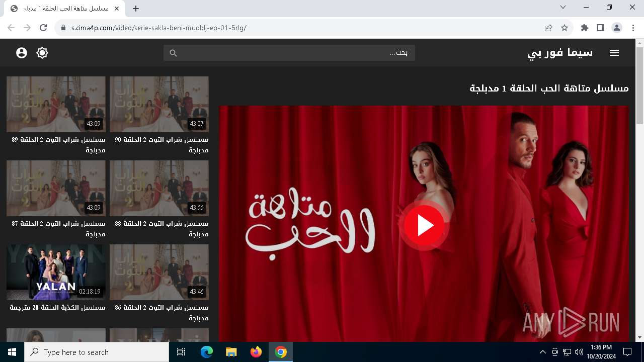Open a new tab with plus button
Screen dimensions: 644x362
click(x=136, y=9)
